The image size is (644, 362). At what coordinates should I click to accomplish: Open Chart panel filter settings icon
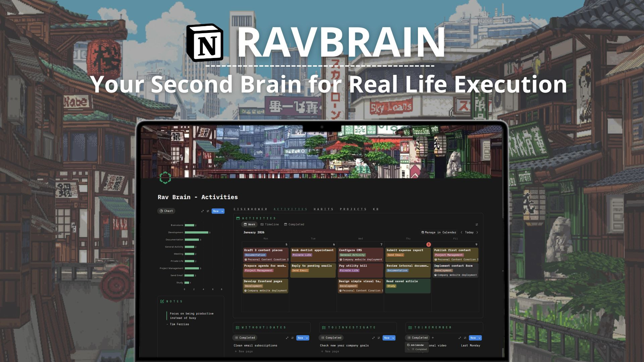208,211
